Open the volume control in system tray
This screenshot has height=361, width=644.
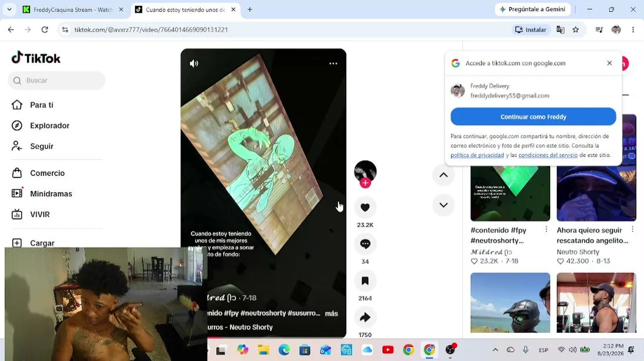click(x=573, y=350)
